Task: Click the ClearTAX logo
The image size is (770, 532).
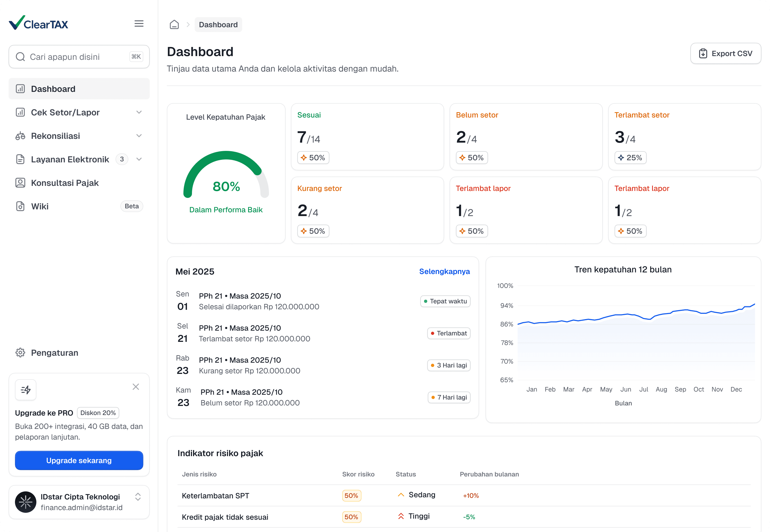Action: click(38, 23)
